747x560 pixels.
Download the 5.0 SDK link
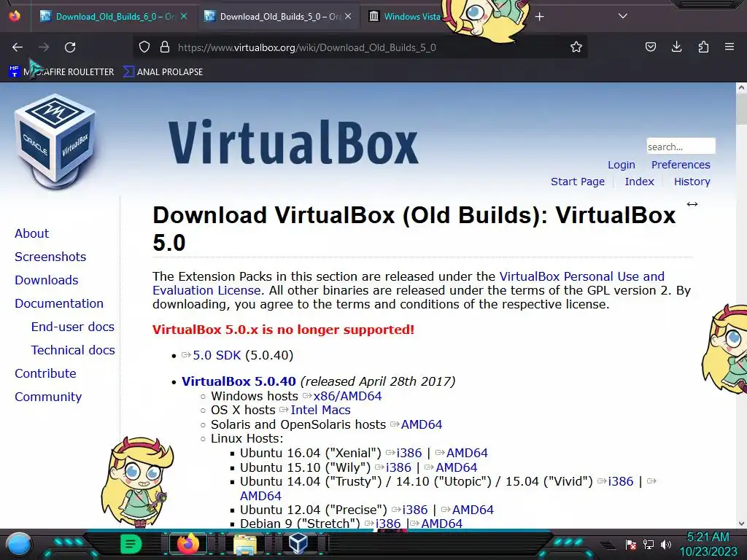coord(217,355)
